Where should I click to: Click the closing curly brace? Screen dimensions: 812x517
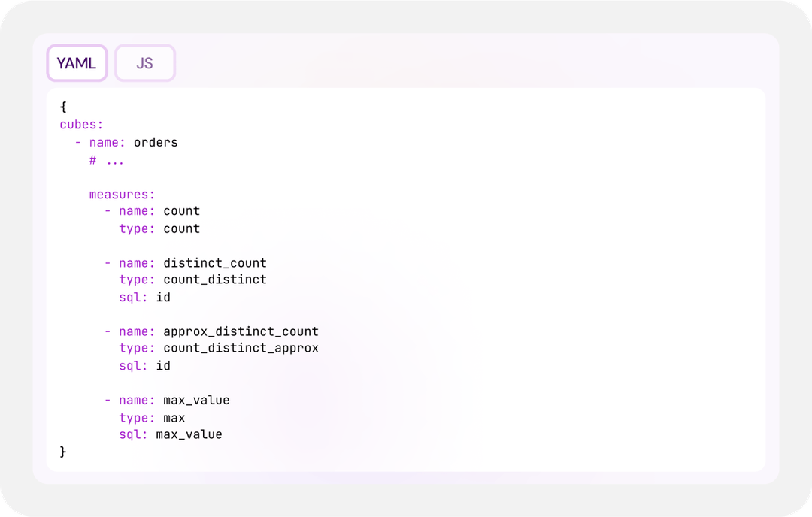tap(63, 452)
